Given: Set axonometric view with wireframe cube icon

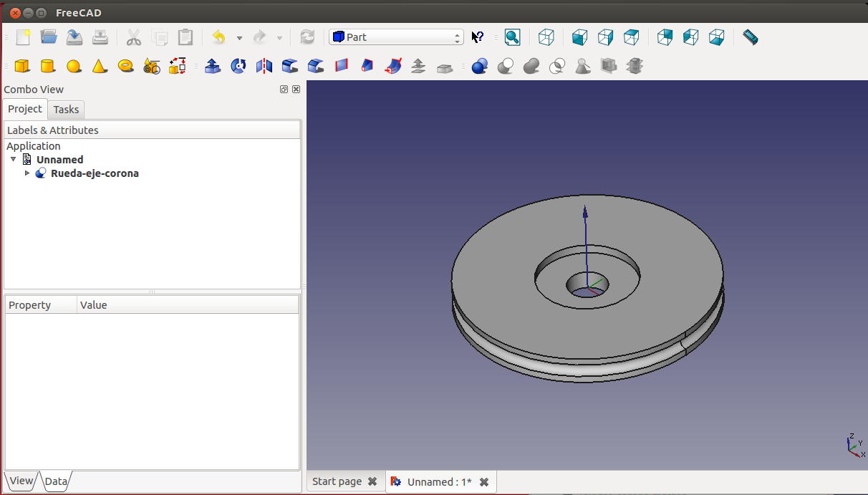Looking at the screenshot, I should pyautogui.click(x=546, y=37).
